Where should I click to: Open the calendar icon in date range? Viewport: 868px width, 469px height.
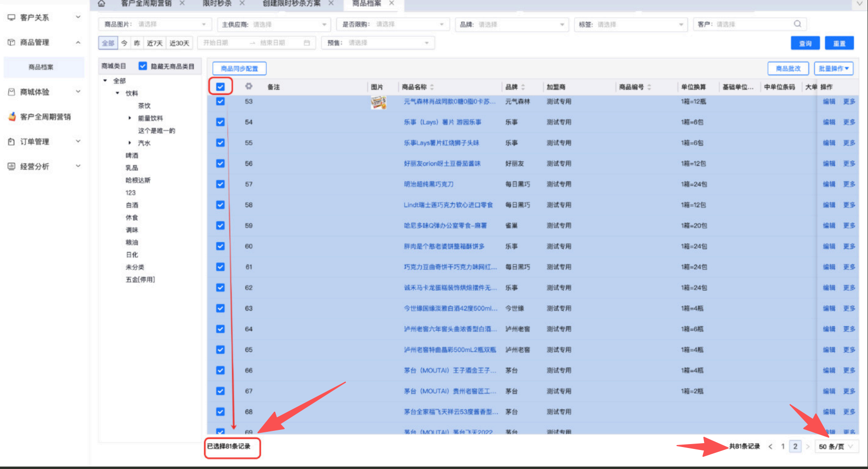point(307,43)
